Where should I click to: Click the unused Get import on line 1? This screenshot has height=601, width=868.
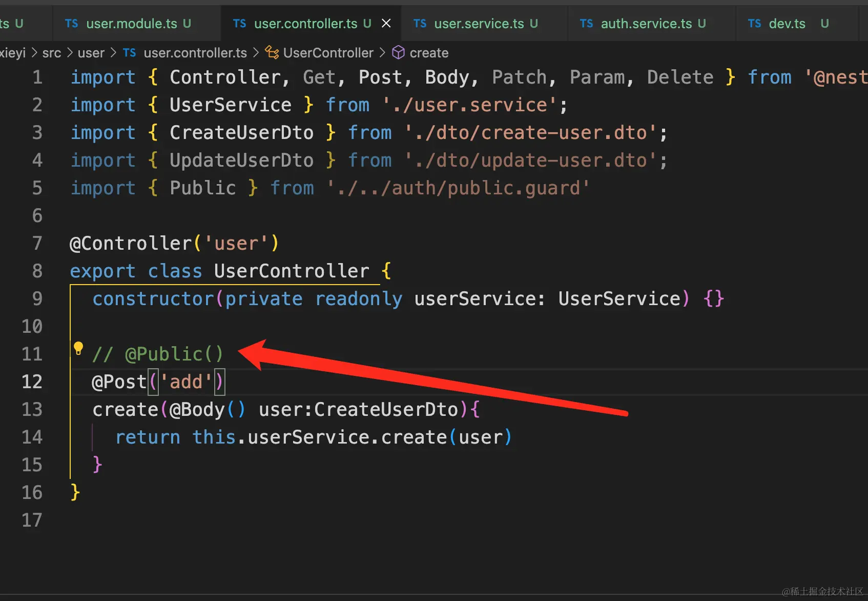point(320,77)
